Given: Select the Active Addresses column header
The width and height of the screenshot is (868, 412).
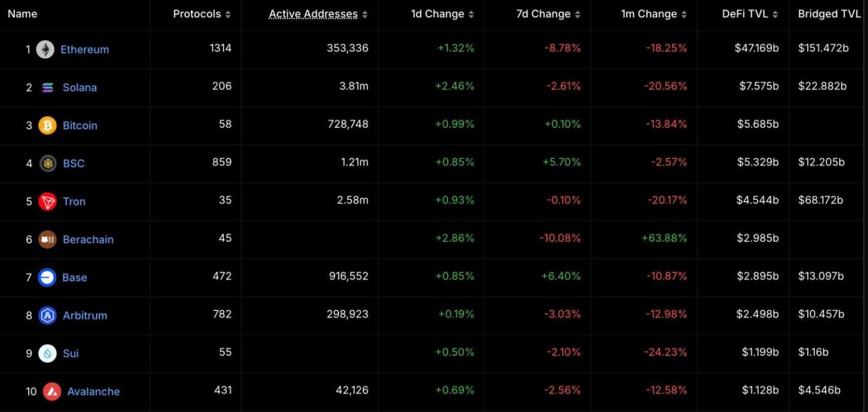Looking at the screenshot, I should 313,14.
